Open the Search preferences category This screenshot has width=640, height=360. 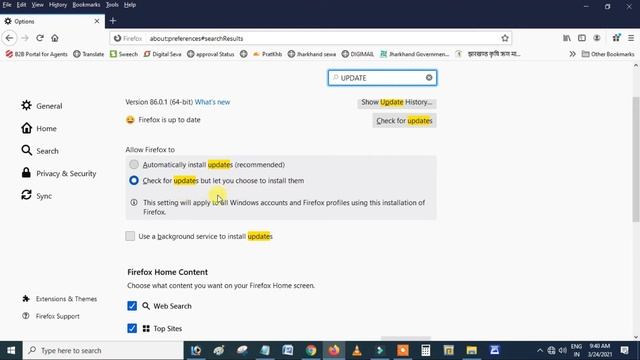[40, 151]
